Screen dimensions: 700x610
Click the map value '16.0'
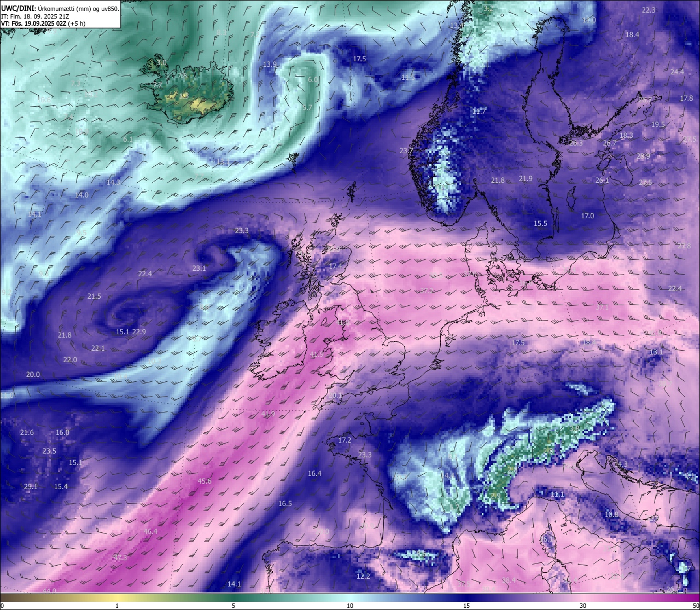[x=62, y=432]
